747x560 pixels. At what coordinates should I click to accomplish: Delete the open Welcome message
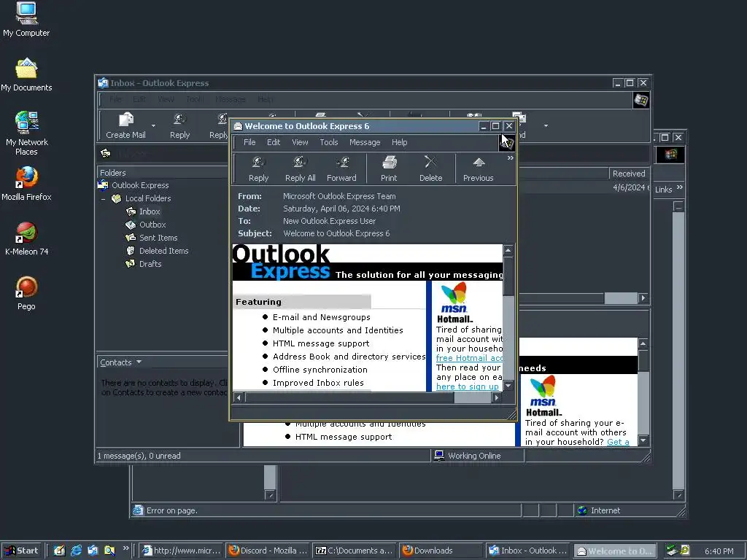click(x=430, y=168)
